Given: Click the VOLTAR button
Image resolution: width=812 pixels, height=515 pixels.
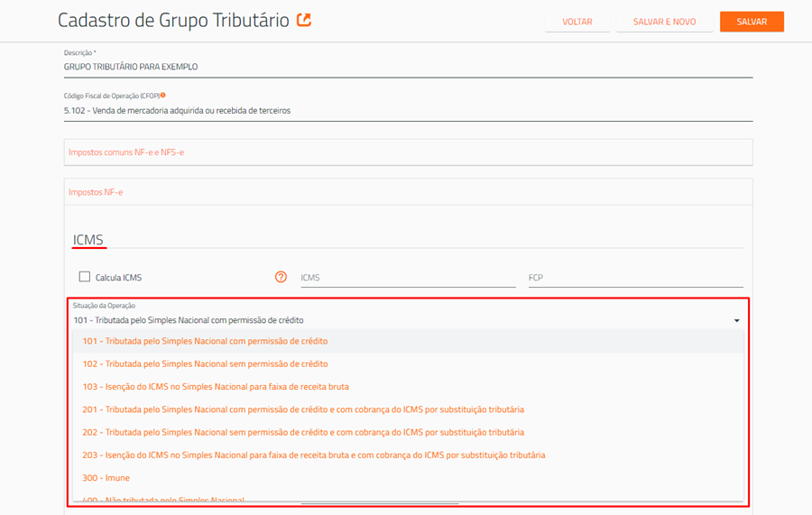Looking at the screenshot, I should pos(577,22).
